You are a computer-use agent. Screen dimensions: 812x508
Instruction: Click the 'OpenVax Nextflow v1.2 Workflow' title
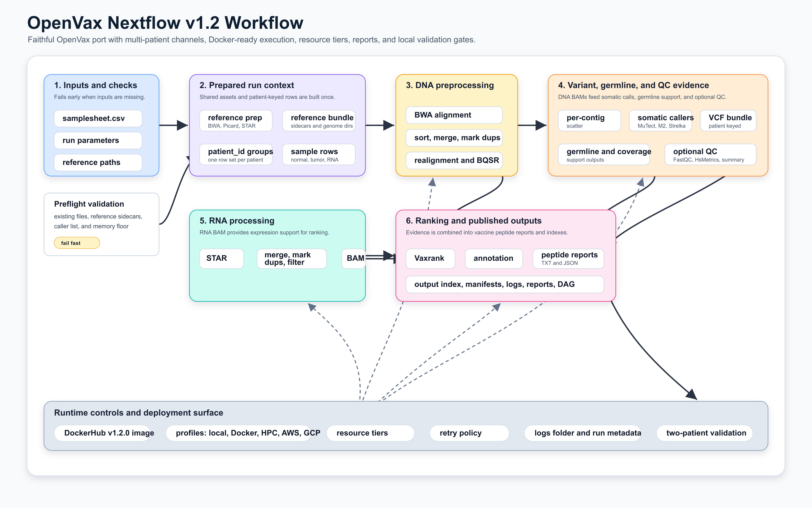(165, 23)
